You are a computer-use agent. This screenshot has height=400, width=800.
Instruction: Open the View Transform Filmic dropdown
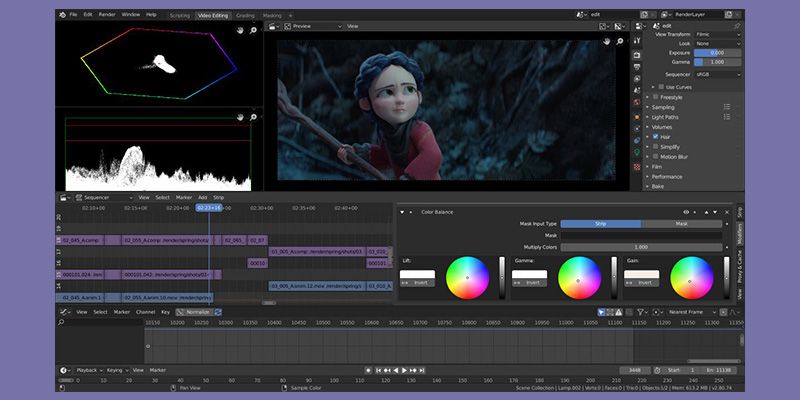point(710,34)
